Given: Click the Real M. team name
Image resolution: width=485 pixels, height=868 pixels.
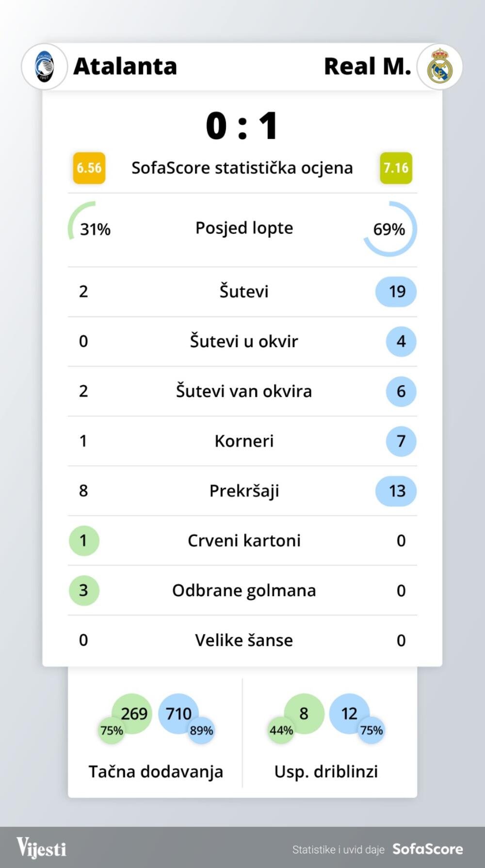Looking at the screenshot, I should tap(367, 67).
